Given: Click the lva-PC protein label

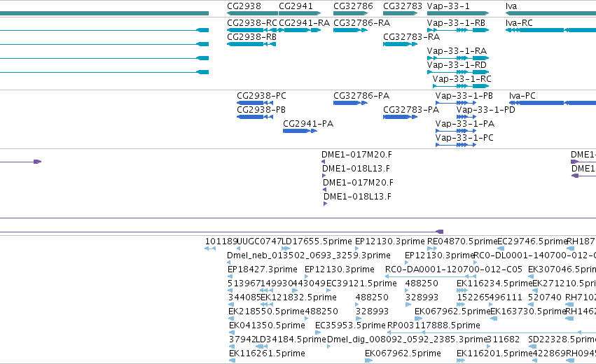Looking at the screenshot, I should point(522,96).
